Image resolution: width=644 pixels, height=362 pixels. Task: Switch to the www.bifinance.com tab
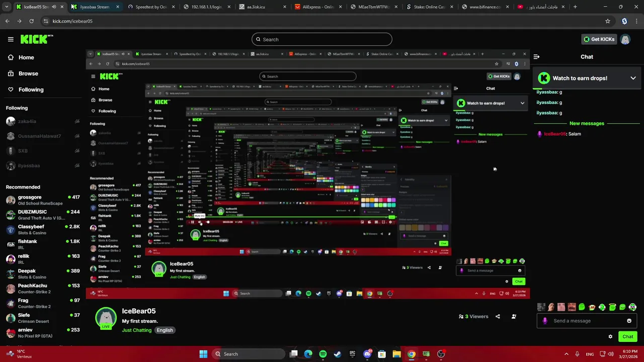tap(485, 7)
